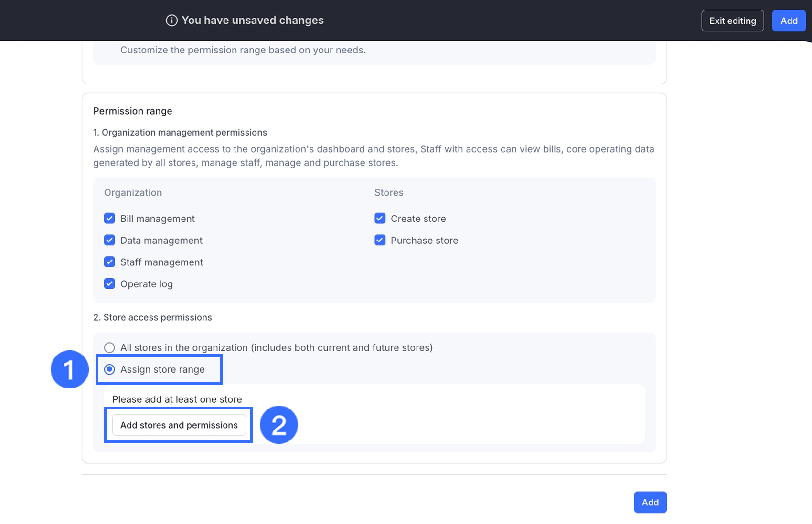Click the Organization management permissions heading
Image resolution: width=812 pixels, height=524 pixels.
tap(180, 132)
